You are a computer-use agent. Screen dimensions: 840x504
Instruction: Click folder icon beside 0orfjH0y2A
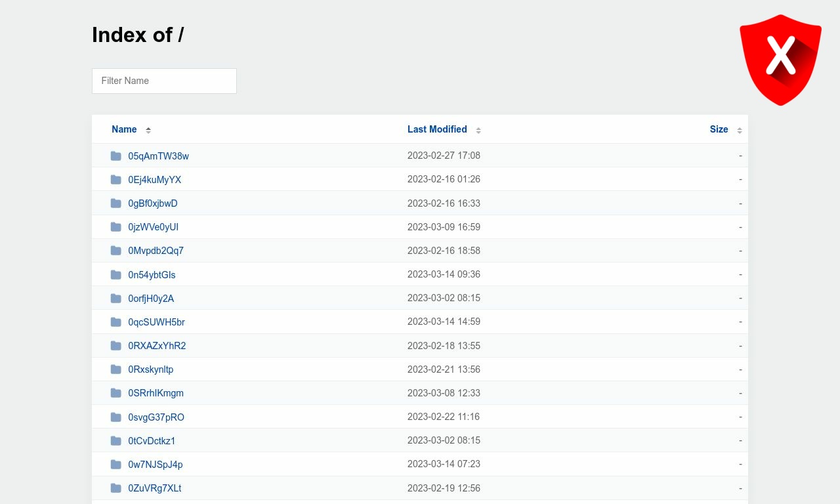(x=116, y=298)
